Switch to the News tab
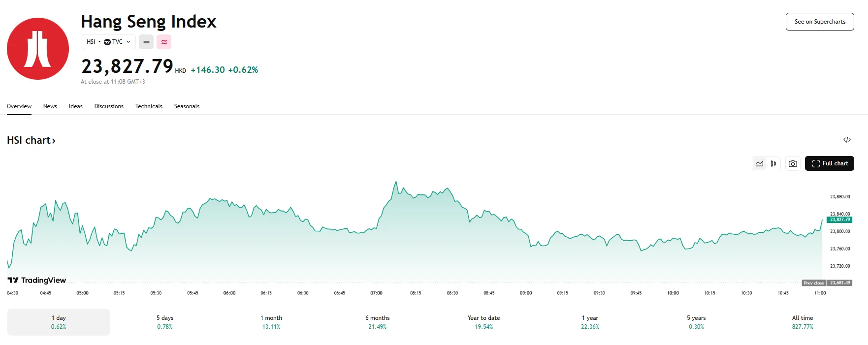The height and width of the screenshot is (345, 868). (x=50, y=106)
